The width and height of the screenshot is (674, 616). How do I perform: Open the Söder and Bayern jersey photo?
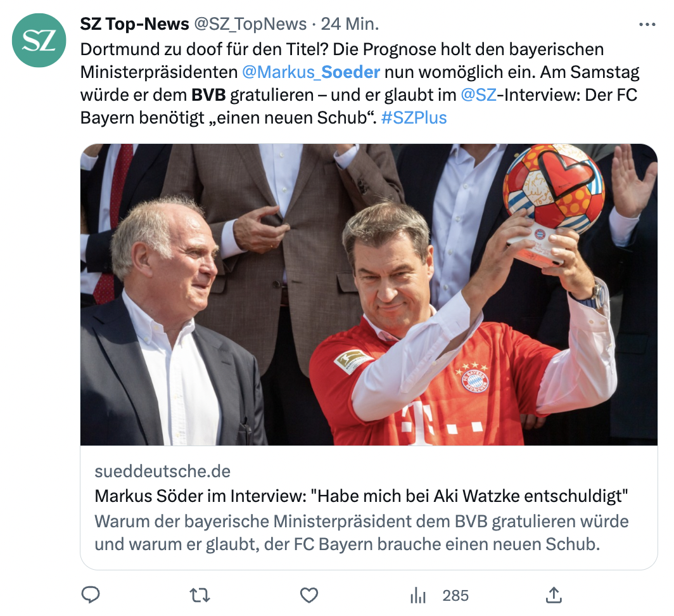coord(369,294)
